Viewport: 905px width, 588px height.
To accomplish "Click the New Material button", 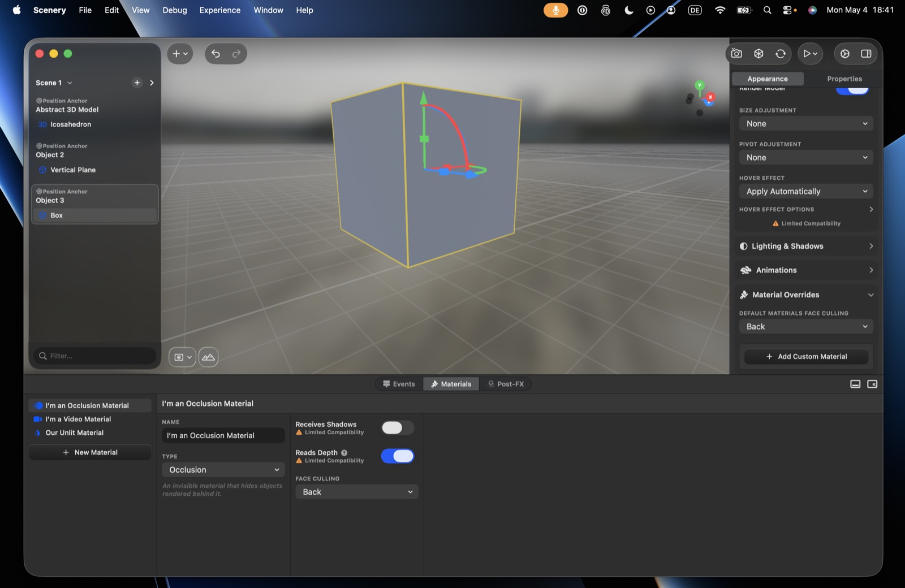I will (90, 452).
